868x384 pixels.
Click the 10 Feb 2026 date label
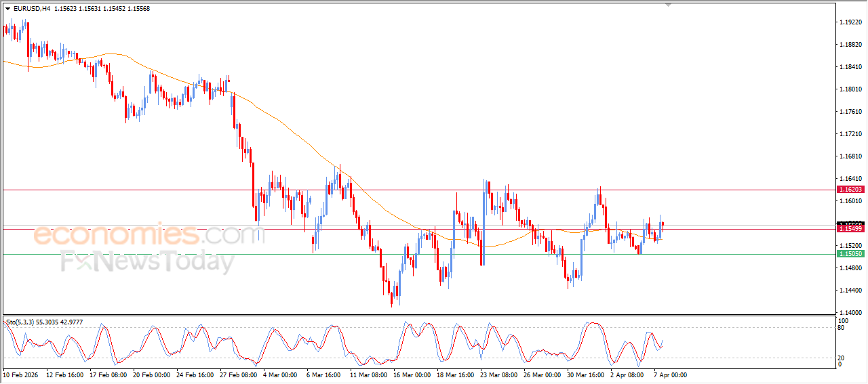[x=22, y=374]
